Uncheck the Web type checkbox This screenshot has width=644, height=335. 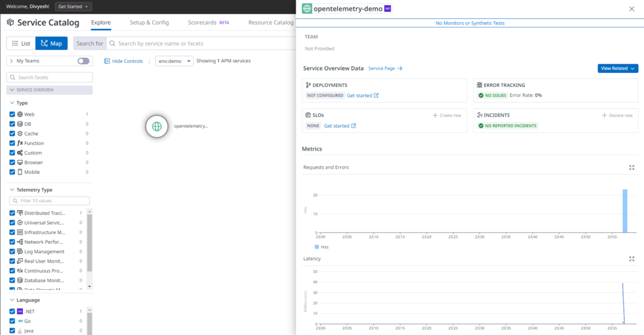12,114
